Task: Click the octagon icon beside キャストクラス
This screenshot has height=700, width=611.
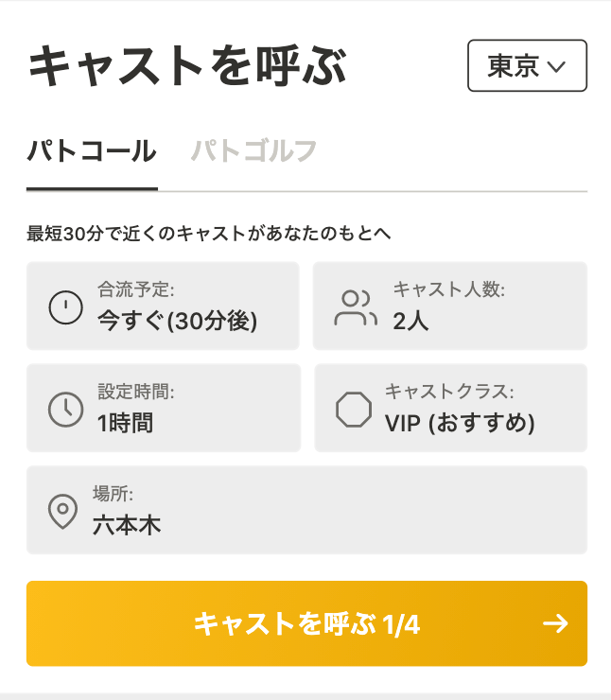Action: (x=354, y=409)
